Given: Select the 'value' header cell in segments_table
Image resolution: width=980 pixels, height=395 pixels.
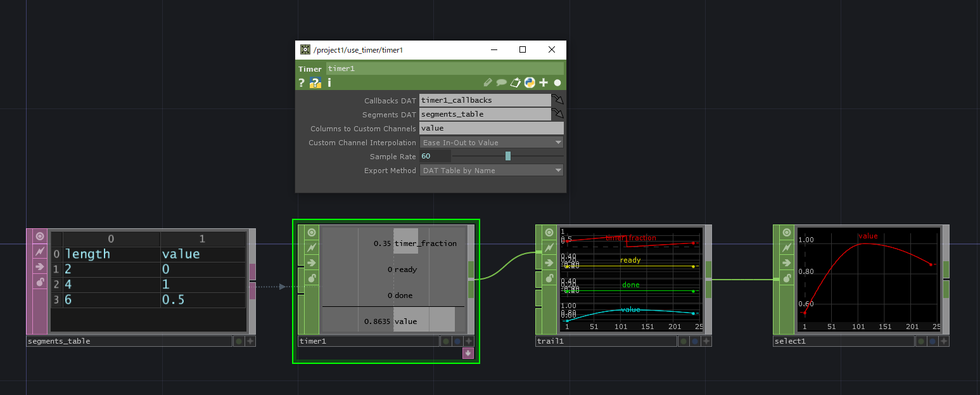Looking at the screenshot, I should point(203,254).
